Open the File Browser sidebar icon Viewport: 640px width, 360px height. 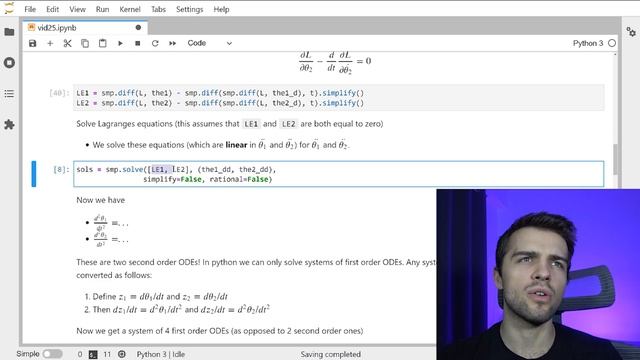point(9,32)
